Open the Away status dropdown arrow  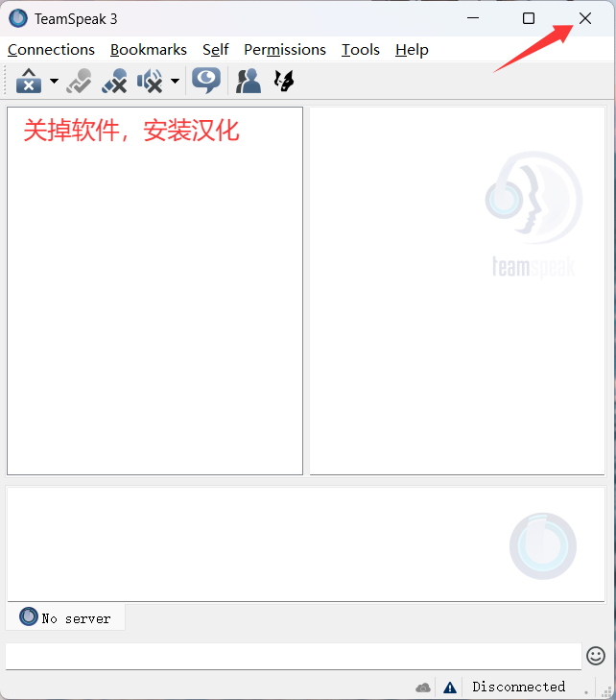click(54, 82)
